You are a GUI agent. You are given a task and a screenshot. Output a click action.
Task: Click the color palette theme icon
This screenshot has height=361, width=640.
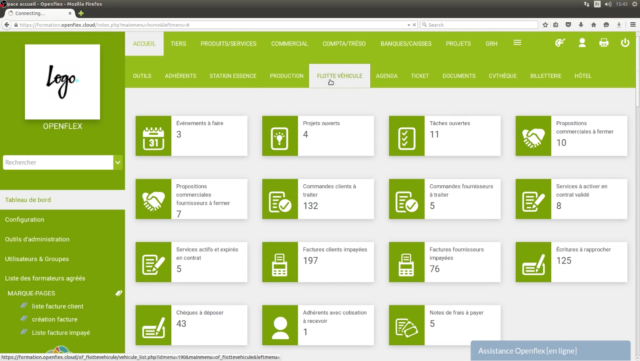(x=560, y=43)
